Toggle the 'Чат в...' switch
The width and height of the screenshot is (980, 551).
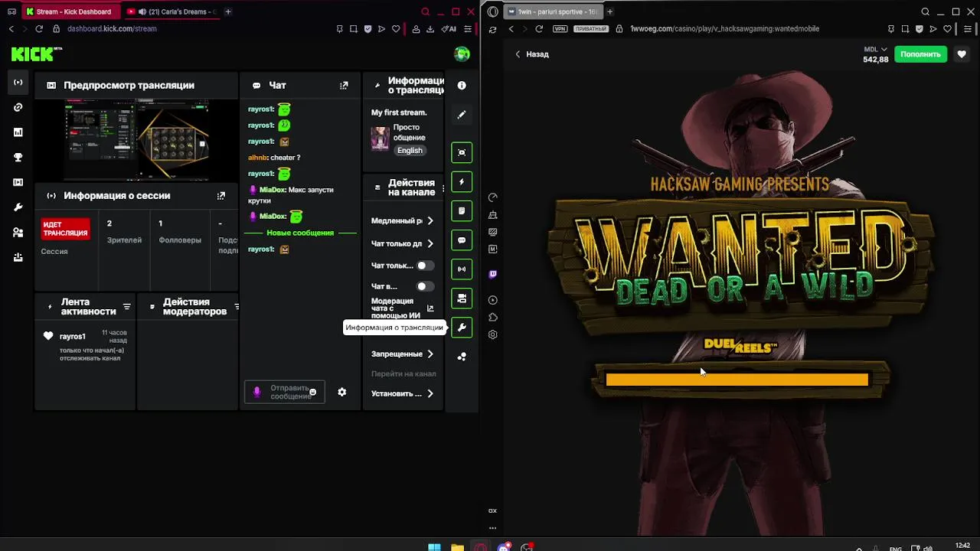[424, 286]
